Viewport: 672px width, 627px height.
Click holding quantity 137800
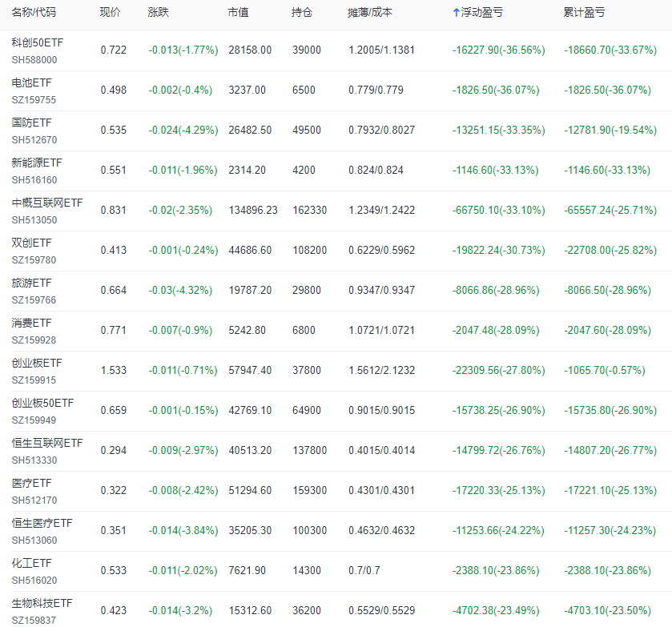[310, 451]
